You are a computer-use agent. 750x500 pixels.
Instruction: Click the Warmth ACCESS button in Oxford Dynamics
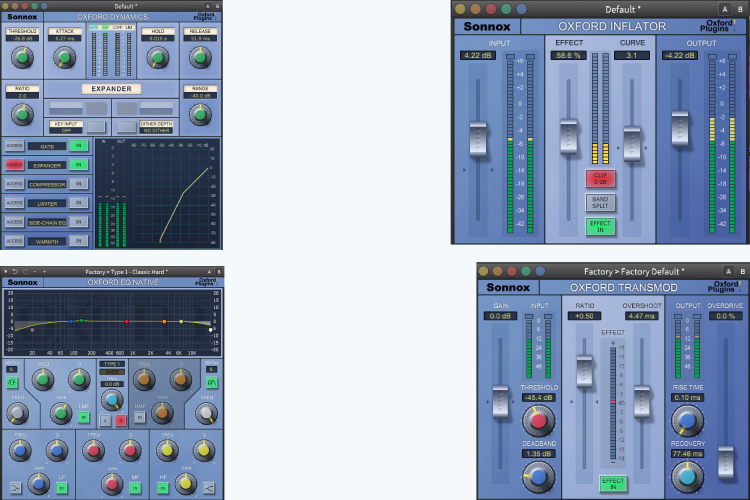(14, 241)
